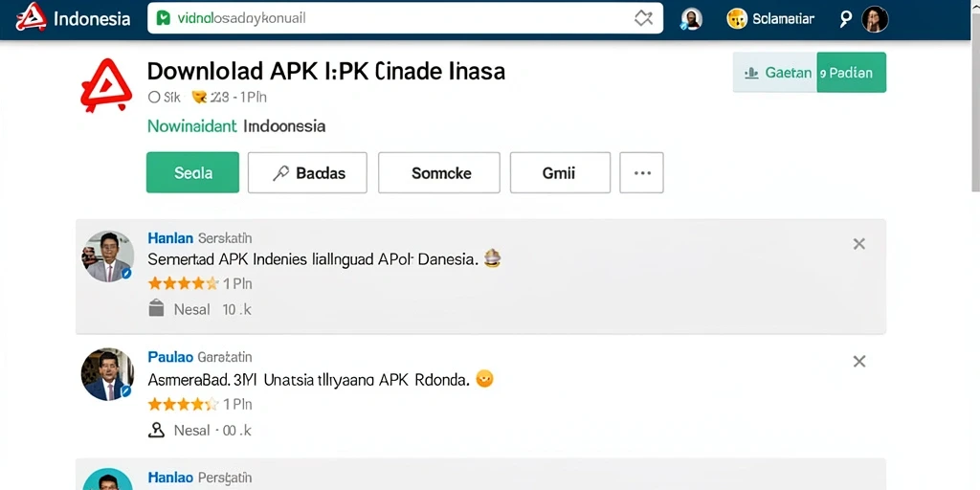The image size is (980, 490).
Task: Open the Sclamatiar header link
Action: tap(783, 19)
